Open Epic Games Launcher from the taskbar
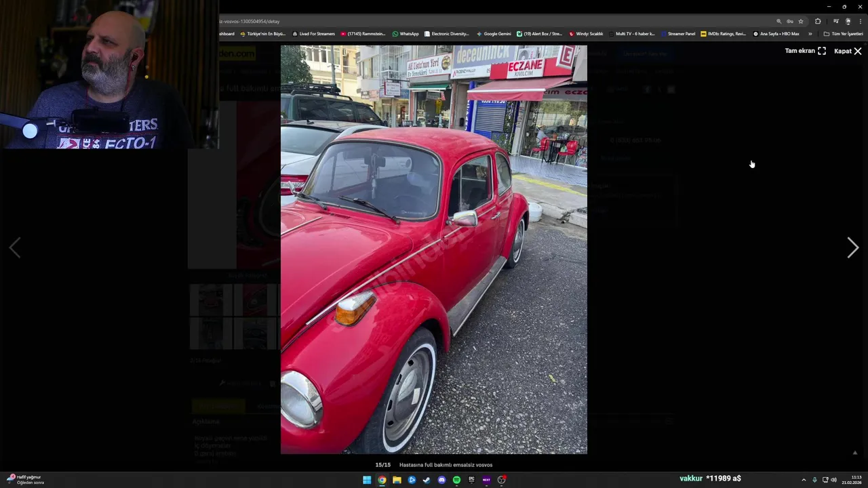The image size is (868, 488). tap(471, 480)
